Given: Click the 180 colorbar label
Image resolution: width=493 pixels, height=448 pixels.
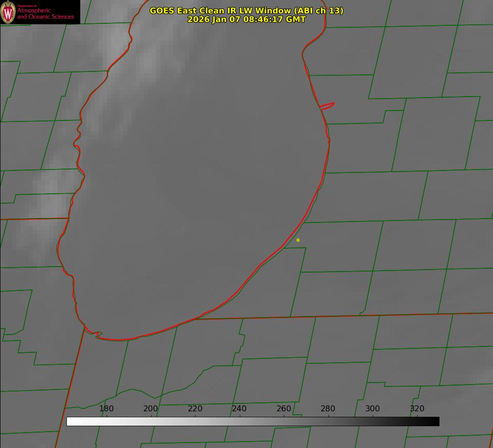Looking at the screenshot, I should [x=106, y=408].
